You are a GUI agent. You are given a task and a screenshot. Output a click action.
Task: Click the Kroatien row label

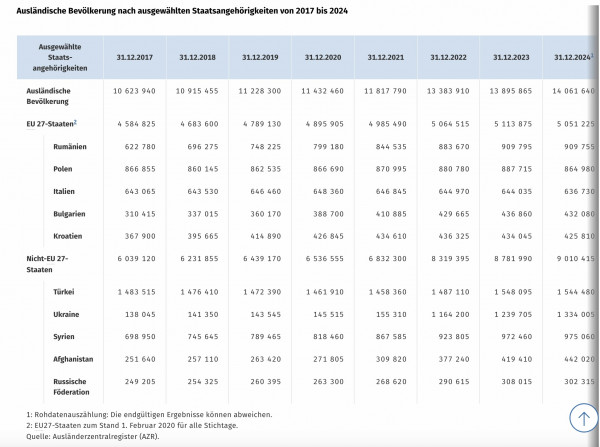[68, 236]
